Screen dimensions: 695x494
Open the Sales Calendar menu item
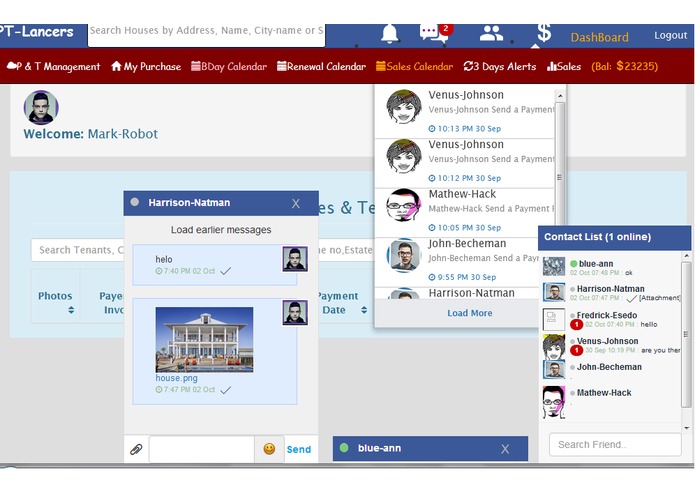[x=414, y=66]
